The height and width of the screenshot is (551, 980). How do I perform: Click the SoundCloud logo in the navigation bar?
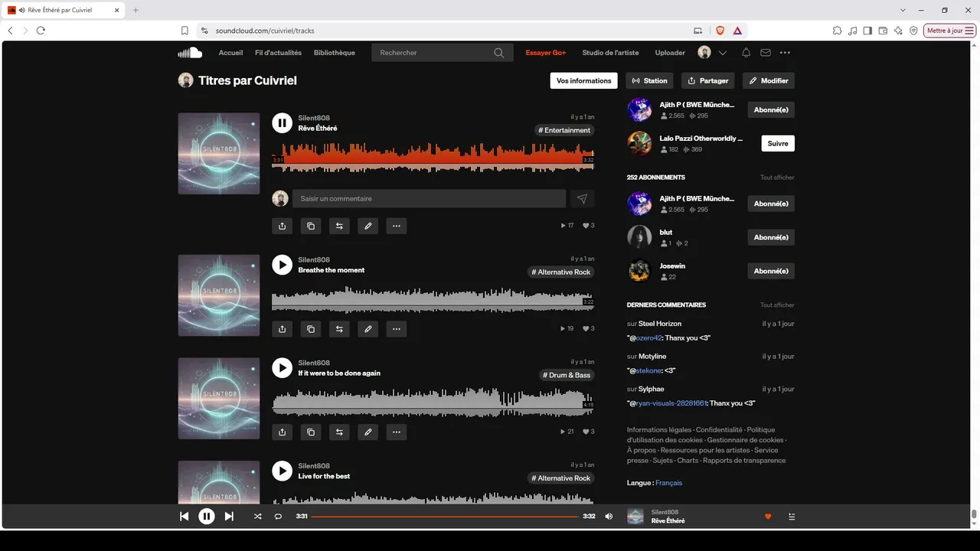190,53
